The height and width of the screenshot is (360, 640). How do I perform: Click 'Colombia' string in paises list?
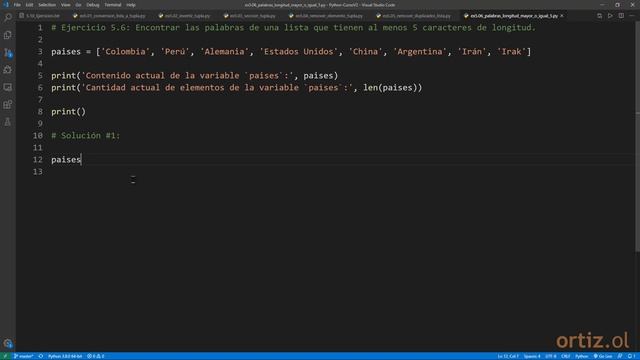(x=126, y=52)
